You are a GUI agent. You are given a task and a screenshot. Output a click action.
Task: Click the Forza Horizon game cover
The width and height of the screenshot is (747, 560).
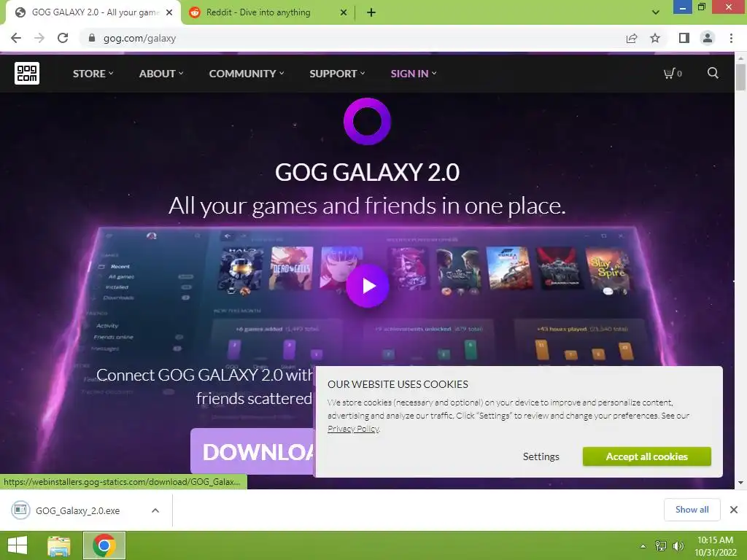pos(508,268)
